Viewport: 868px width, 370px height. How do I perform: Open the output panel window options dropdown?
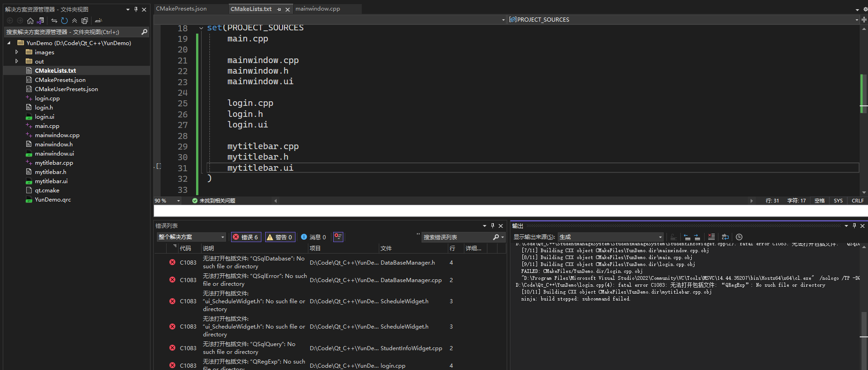pyautogui.click(x=846, y=225)
